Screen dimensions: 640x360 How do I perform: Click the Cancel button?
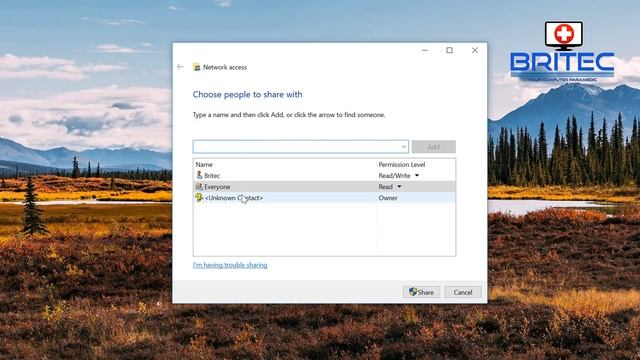click(463, 292)
